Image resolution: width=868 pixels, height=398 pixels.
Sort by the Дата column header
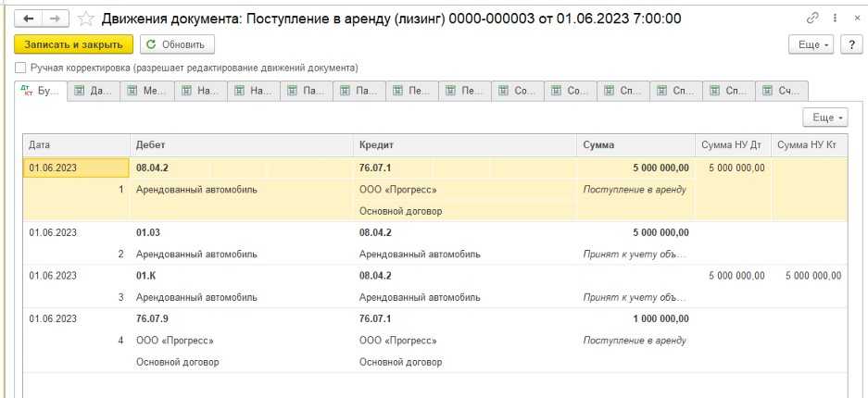tap(76, 144)
